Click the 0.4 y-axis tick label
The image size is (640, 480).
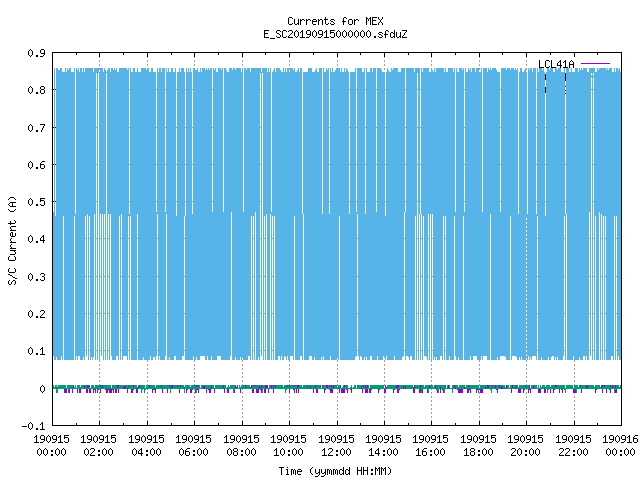pyautogui.click(x=37, y=239)
